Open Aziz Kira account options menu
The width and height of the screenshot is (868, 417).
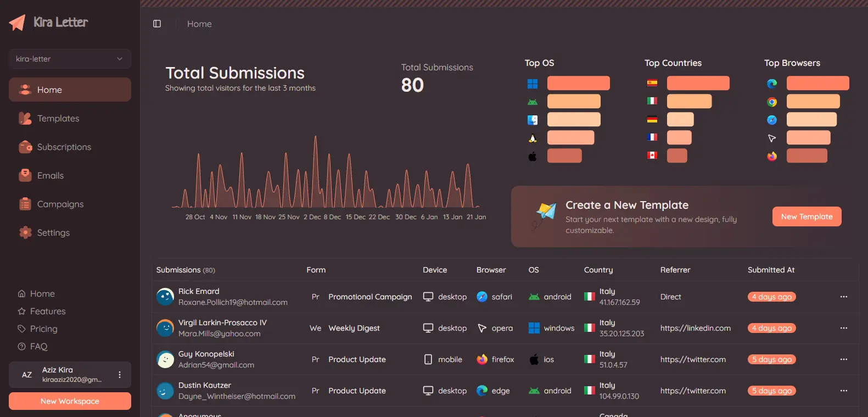click(120, 375)
